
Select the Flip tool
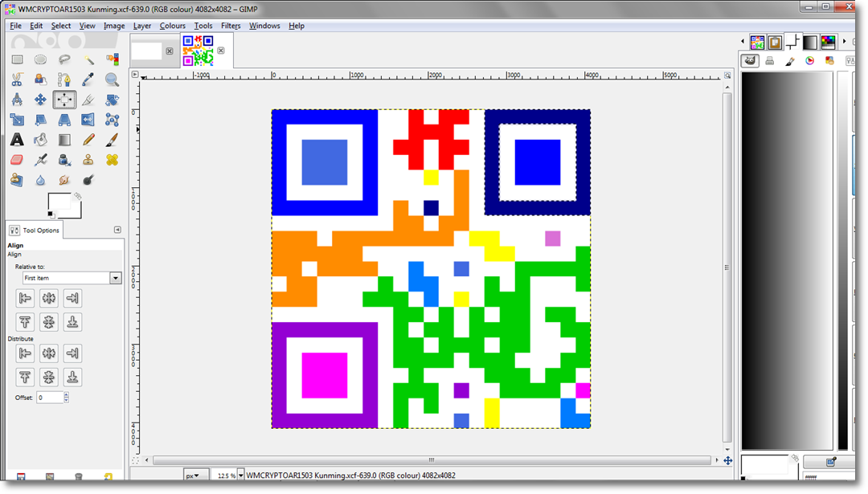pos(88,120)
